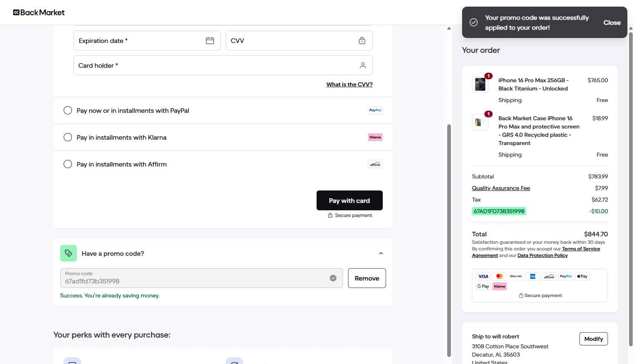Click the Back Market Case iPhone 16 product name
The width and height of the screenshot is (634, 364).
(x=539, y=131)
